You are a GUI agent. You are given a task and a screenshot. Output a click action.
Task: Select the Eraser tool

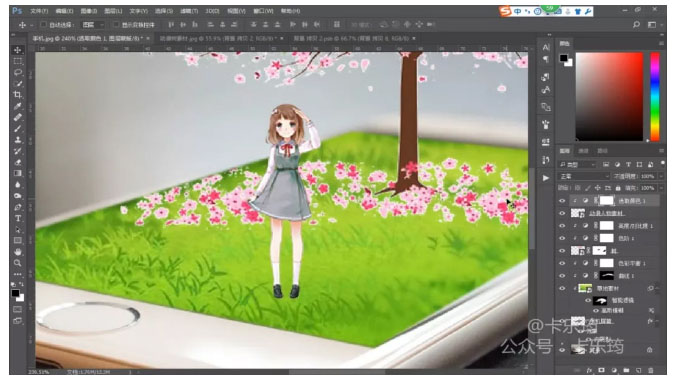[x=18, y=162]
